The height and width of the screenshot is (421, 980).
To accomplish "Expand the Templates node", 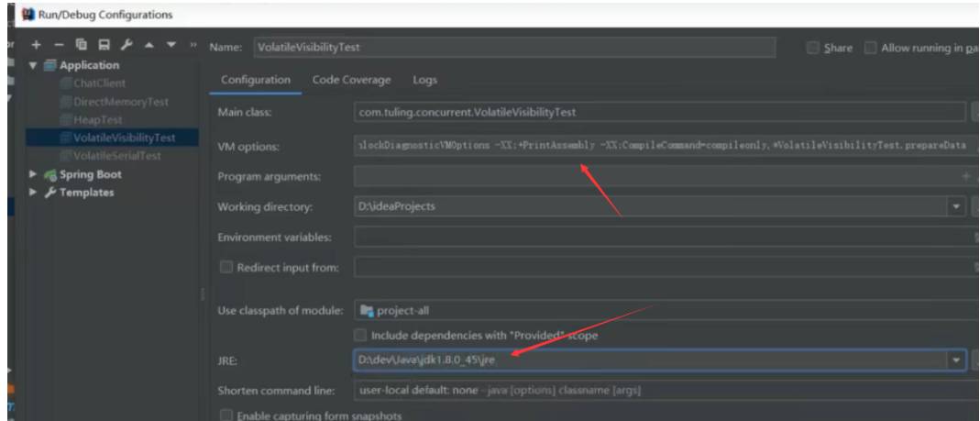I will click(33, 193).
